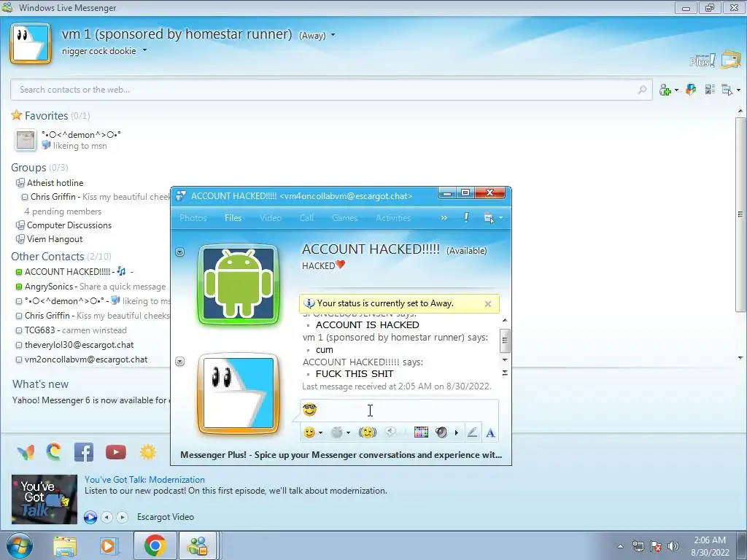The width and height of the screenshot is (747, 560).
Task: Click the chat message input box
Action: click(399, 410)
